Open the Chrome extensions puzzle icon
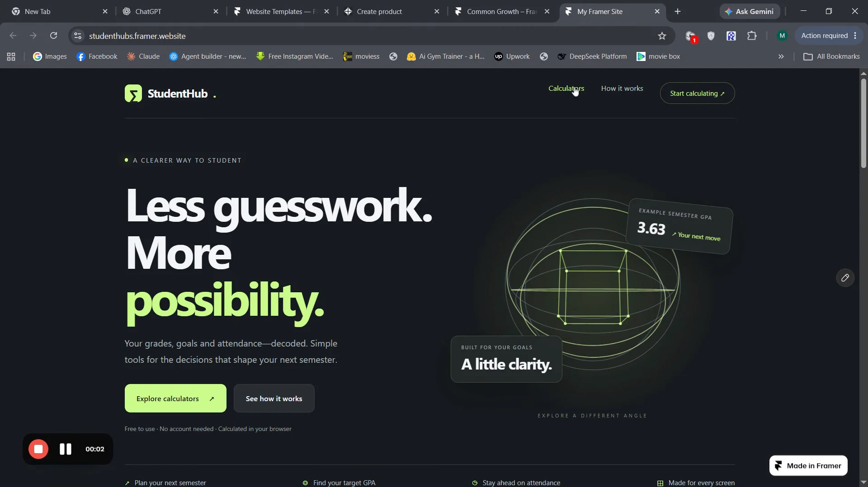 point(752,36)
